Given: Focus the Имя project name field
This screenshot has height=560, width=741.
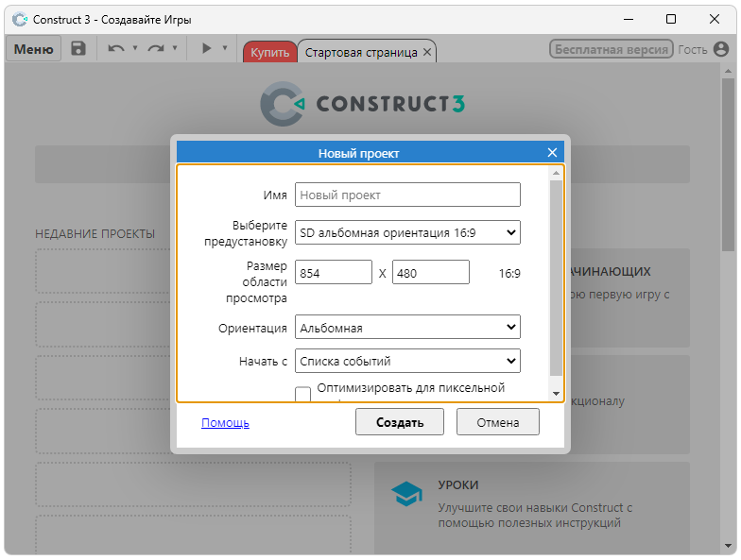Looking at the screenshot, I should coord(407,195).
